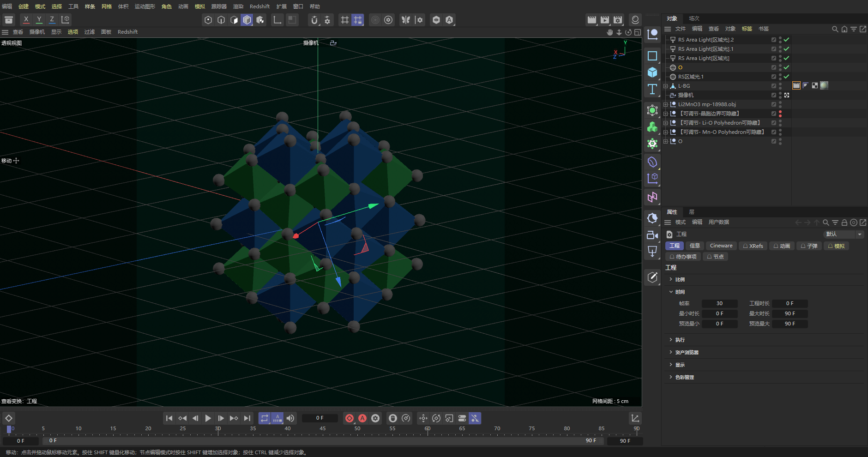
Task: Click the viewport rotate icon
Action: click(628, 32)
